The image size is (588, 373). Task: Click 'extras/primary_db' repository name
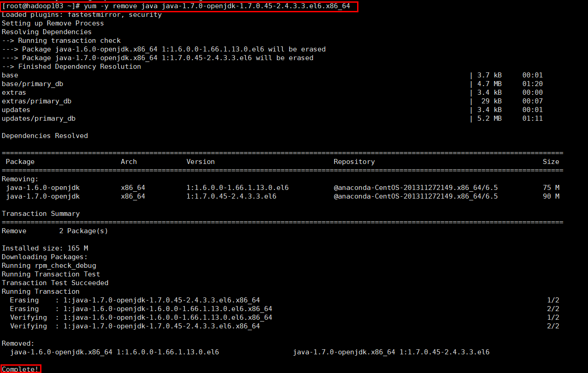36,101
